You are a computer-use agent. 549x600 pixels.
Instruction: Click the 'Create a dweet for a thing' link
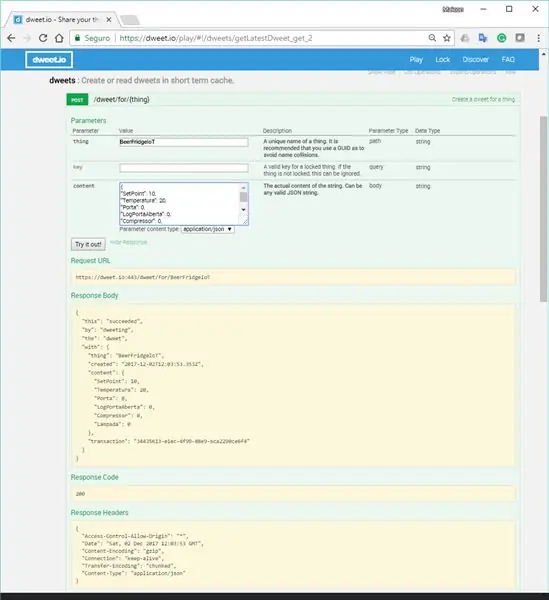(483, 99)
